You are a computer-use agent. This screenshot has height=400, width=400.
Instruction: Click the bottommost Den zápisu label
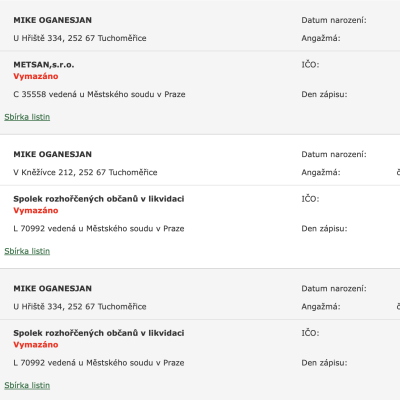point(324,363)
